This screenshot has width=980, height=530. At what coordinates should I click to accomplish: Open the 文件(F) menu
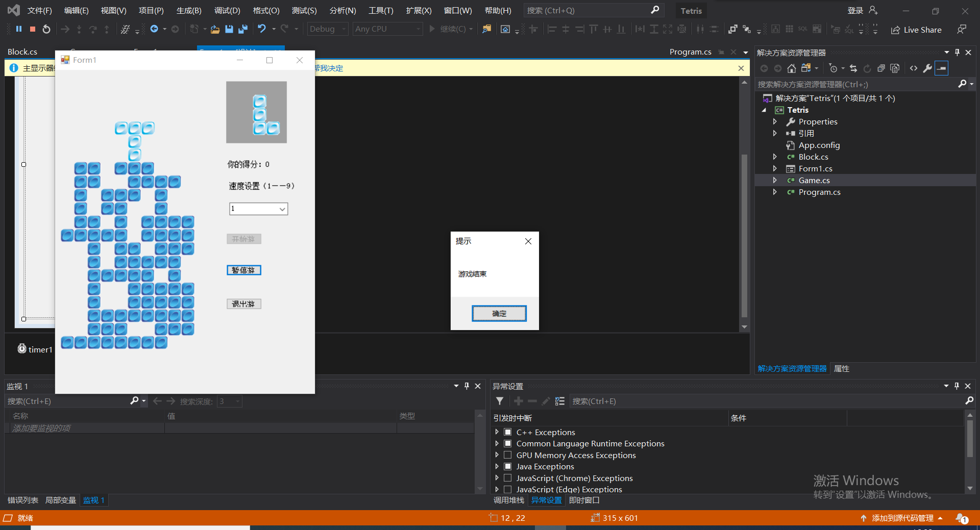[40, 10]
